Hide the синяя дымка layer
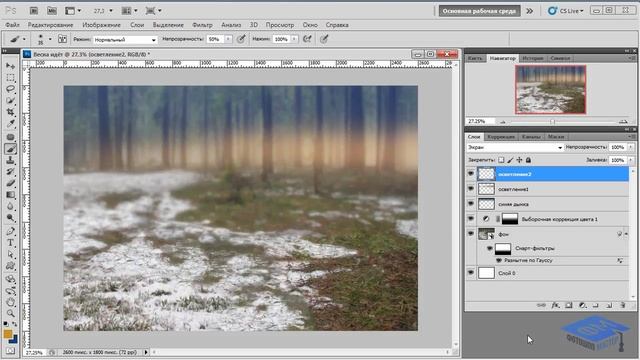The width and height of the screenshot is (640, 360). pos(471,204)
